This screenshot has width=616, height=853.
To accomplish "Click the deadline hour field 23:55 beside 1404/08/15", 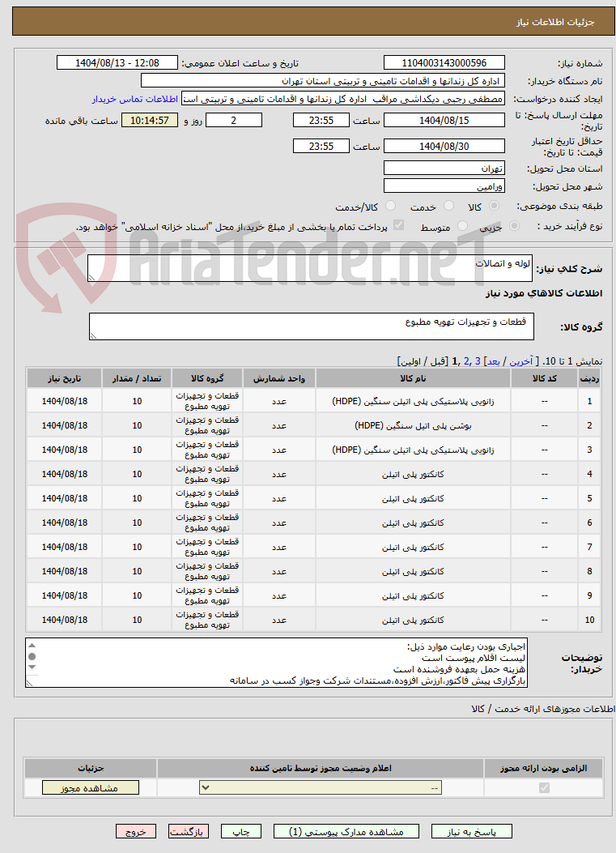I will [x=321, y=120].
